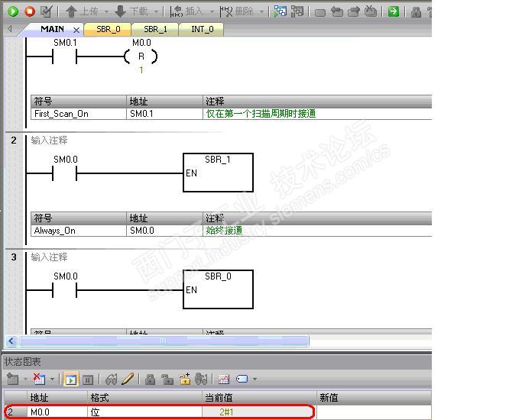Click the write all pencil icon
The image size is (522, 420).
(x=128, y=379)
